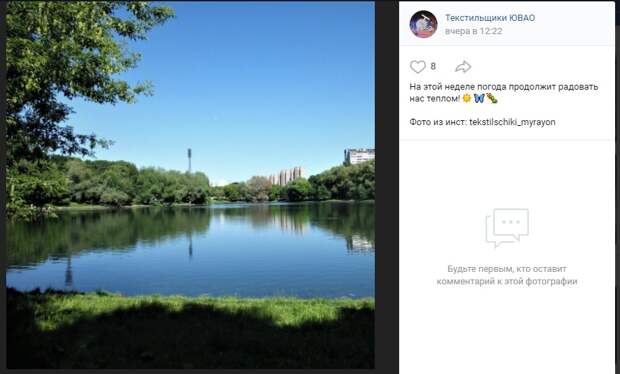Close the viewer via the dark strip beside the photo
The image size is (620, 374).
pos(386,186)
